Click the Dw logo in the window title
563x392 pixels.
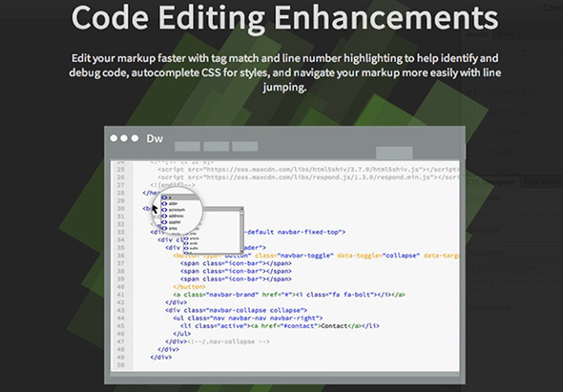tap(155, 138)
